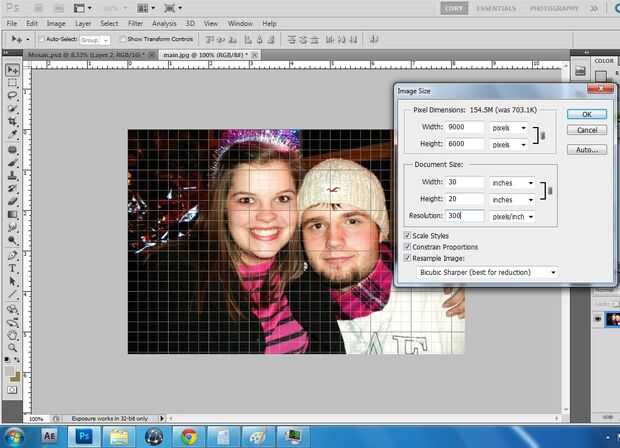Click the document Height input field

point(466,199)
